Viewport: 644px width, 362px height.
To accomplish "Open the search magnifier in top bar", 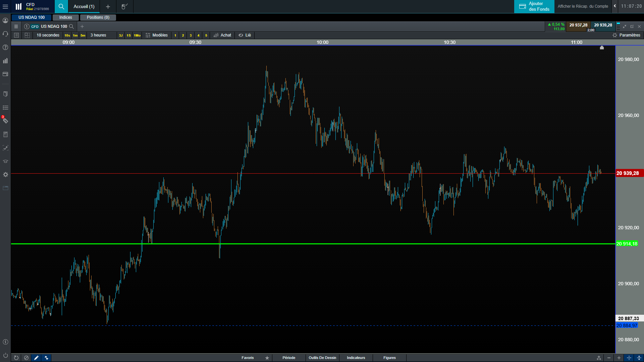I will coord(61,6).
